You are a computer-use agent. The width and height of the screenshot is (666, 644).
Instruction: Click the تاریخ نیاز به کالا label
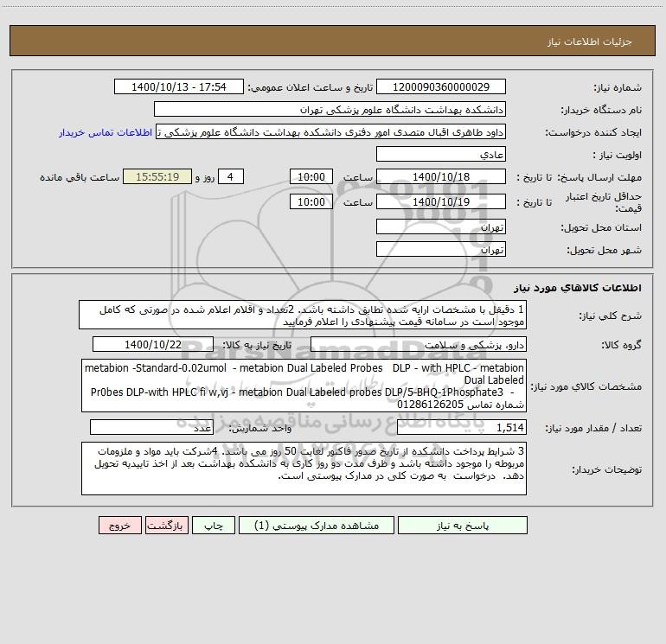tap(257, 345)
